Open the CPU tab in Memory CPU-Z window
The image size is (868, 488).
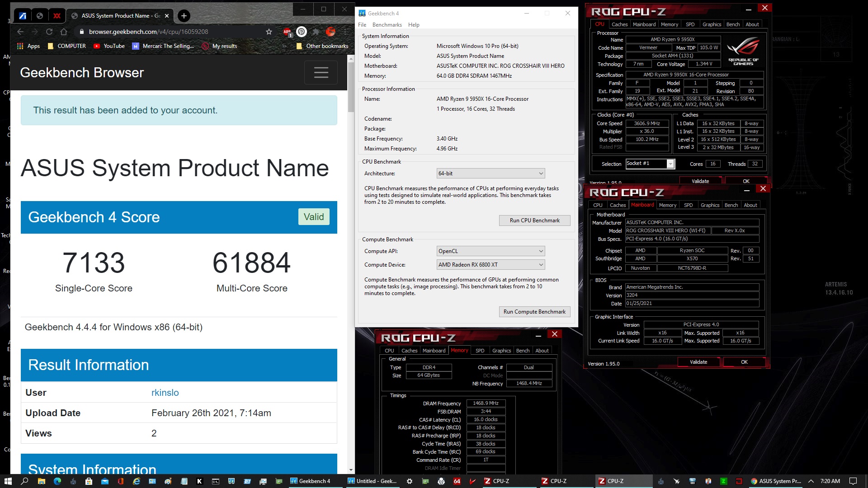pyautogui.click(x=389, y=351)
